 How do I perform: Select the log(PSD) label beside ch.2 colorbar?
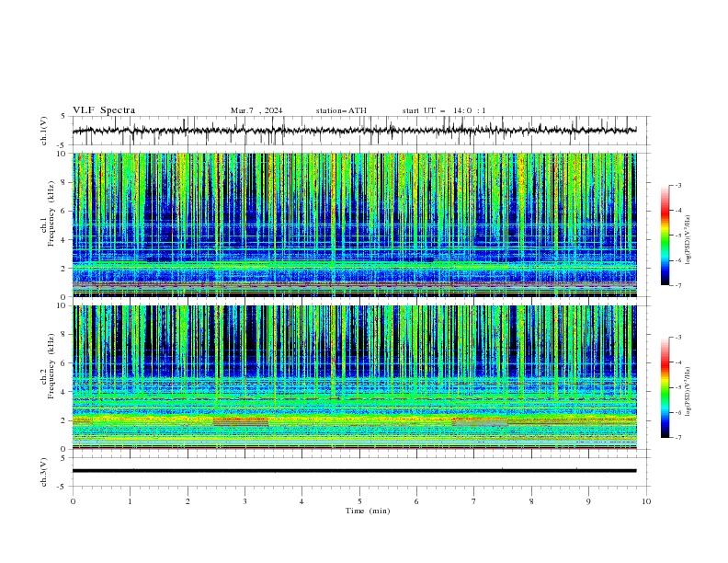688,392
